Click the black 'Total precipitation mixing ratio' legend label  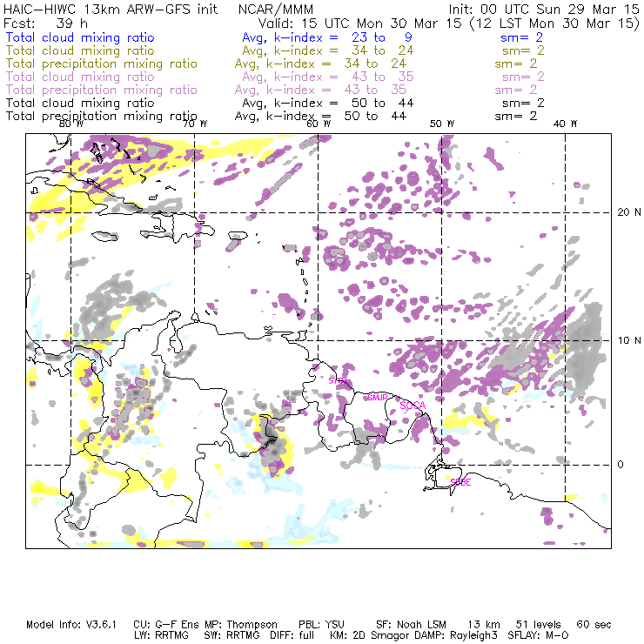pos(102,117)
